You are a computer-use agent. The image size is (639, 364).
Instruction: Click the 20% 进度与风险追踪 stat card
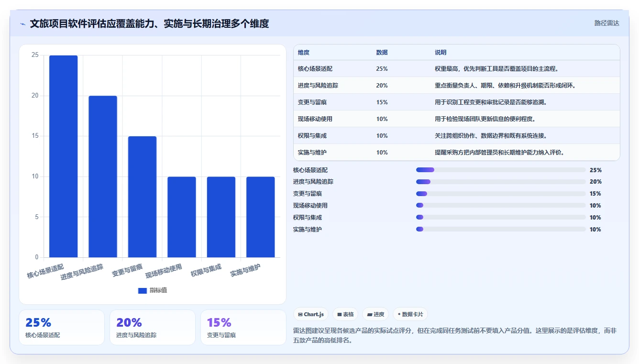click(x=153, y=327)
